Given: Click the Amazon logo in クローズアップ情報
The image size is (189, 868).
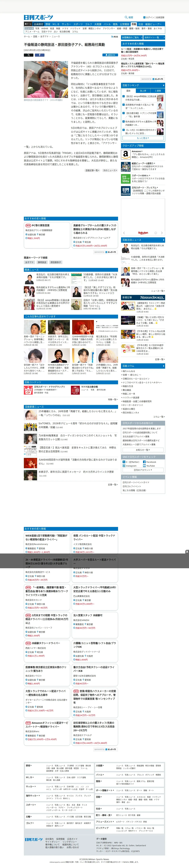Looking at the screenshot, I should click(x=125, y=154).
